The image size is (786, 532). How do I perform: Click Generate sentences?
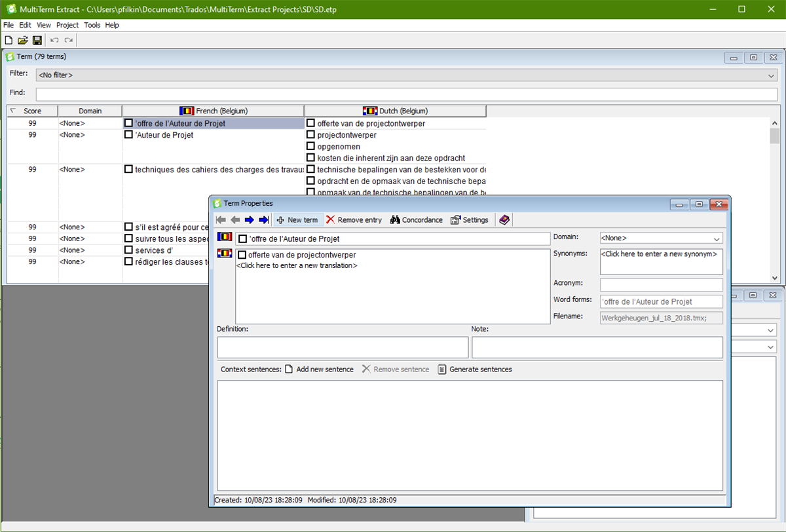[475, 369]
